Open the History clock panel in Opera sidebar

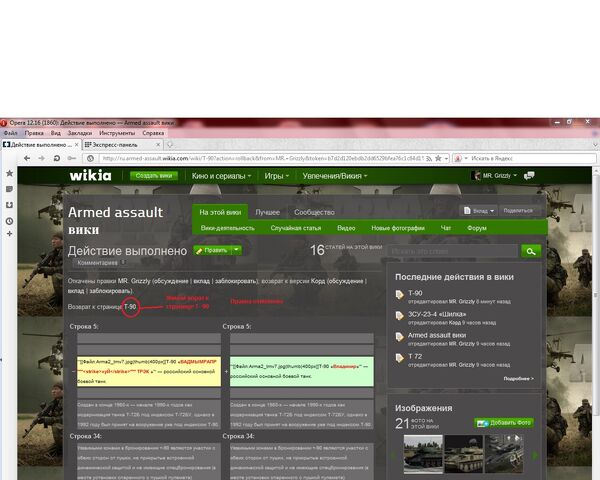point(10,221)
